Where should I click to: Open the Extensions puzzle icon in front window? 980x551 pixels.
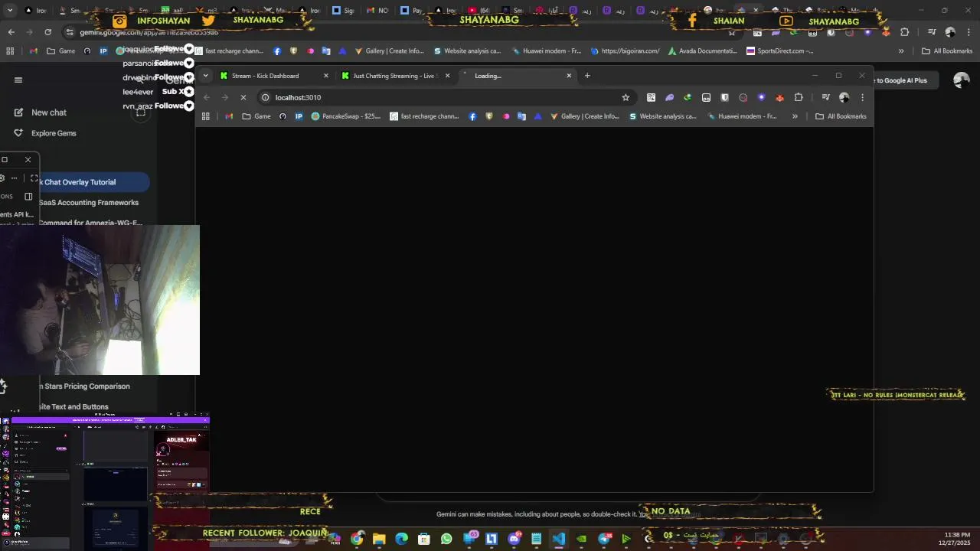[x=799, y=97]
